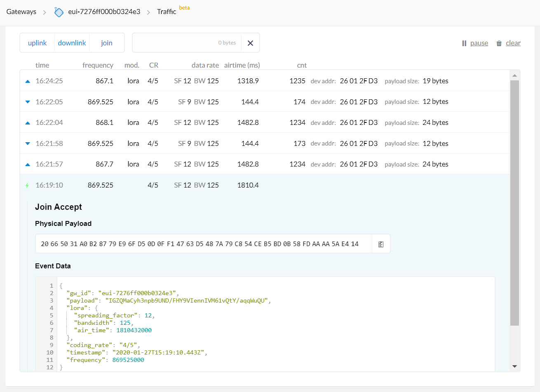
Task: Click the pause bars icon
Action: click(464, 43)
